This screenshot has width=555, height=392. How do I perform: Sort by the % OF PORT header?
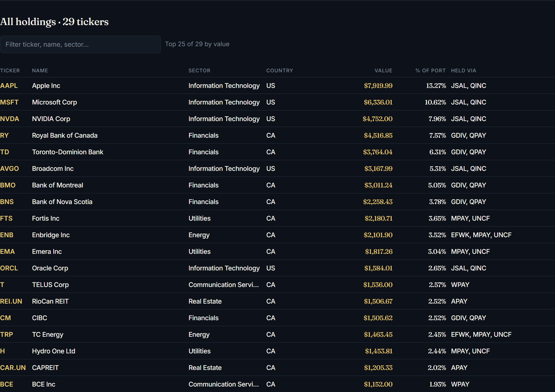430,70
